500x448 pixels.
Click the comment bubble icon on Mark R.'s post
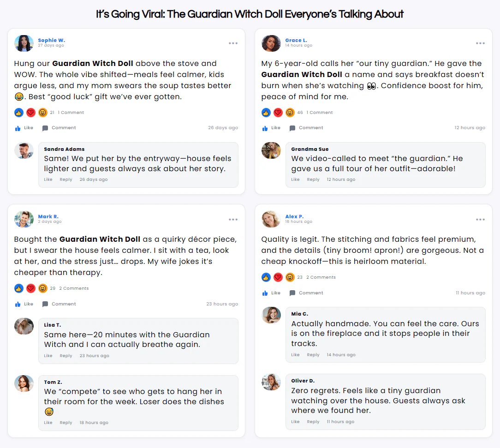click(x=45, y=305)
